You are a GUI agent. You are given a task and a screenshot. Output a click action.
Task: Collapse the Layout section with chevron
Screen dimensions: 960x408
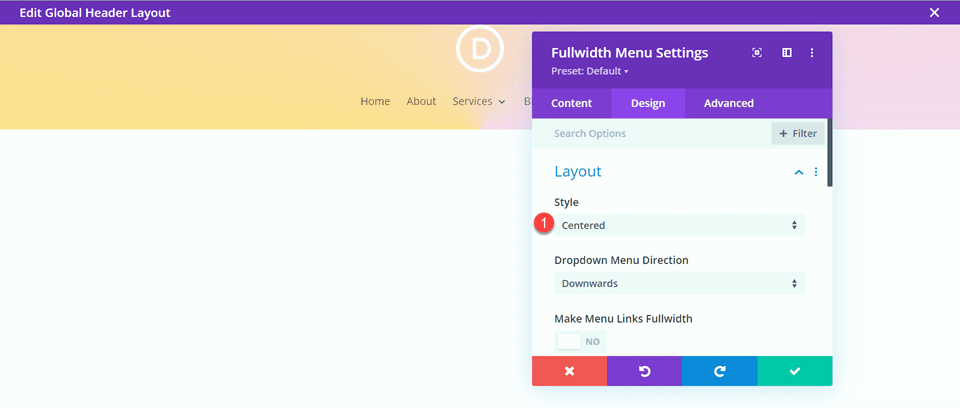(x=798, y=173)
